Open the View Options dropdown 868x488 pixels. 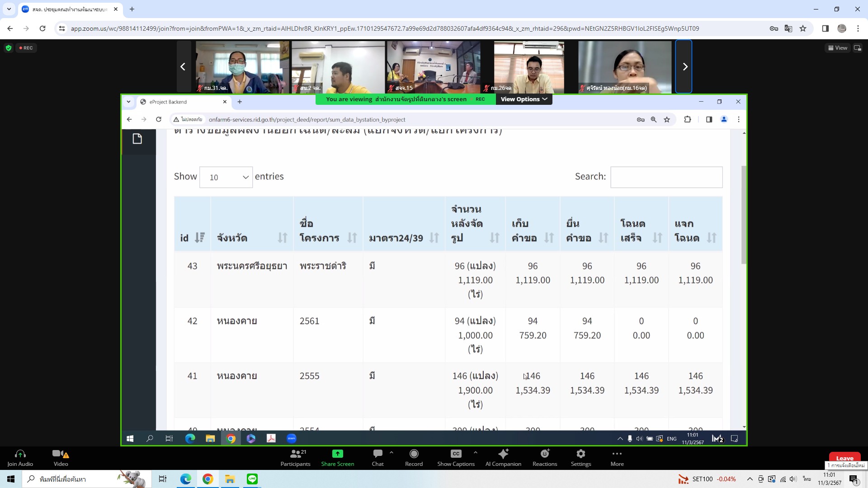(x=524, y=99)
